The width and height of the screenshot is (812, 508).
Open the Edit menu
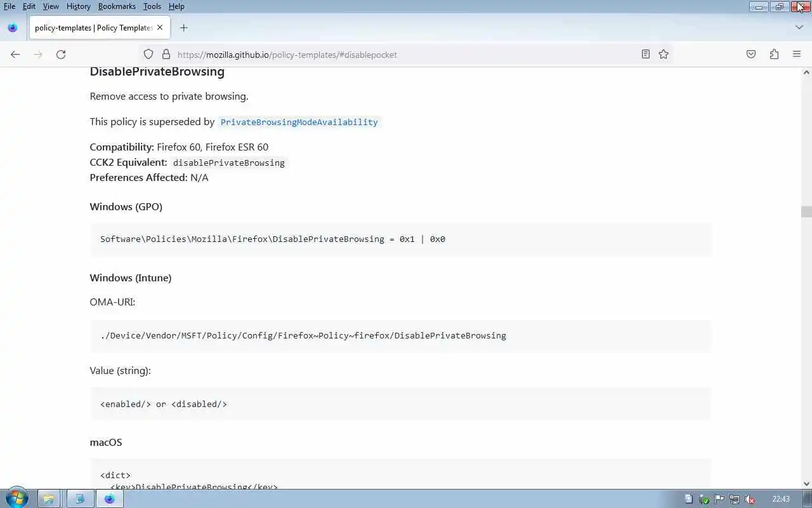(29, 6)
